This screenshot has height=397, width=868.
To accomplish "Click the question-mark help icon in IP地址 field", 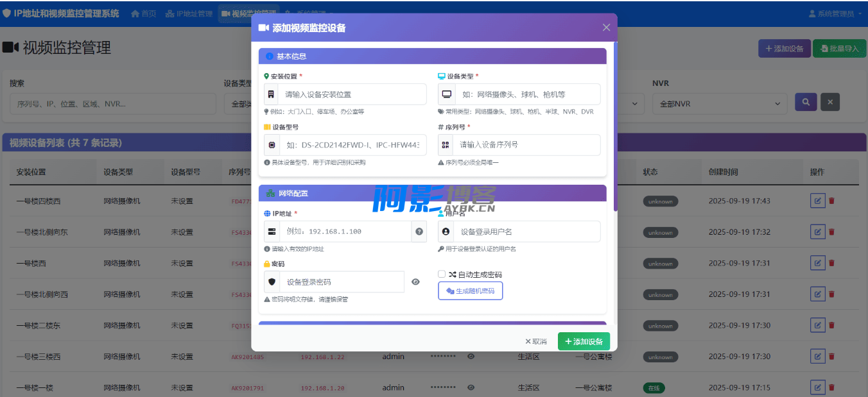I will (419, 232).
